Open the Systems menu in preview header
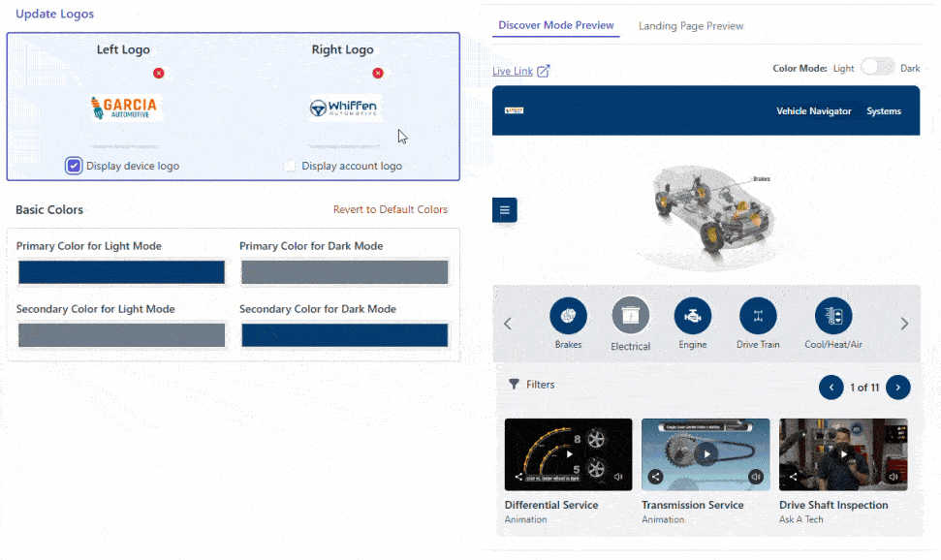This screenshot has height=560, width=941. pos(884,111)
